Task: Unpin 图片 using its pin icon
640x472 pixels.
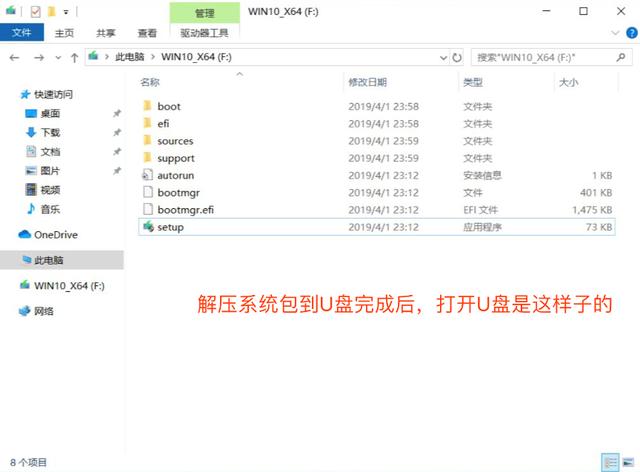Action: click(x=117, y=170)
